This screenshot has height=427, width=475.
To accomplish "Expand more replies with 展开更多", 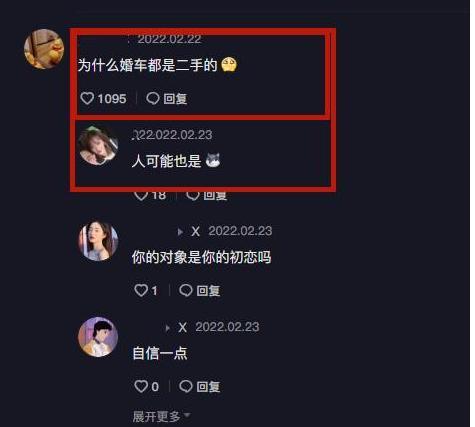I will tap(156, 416).
